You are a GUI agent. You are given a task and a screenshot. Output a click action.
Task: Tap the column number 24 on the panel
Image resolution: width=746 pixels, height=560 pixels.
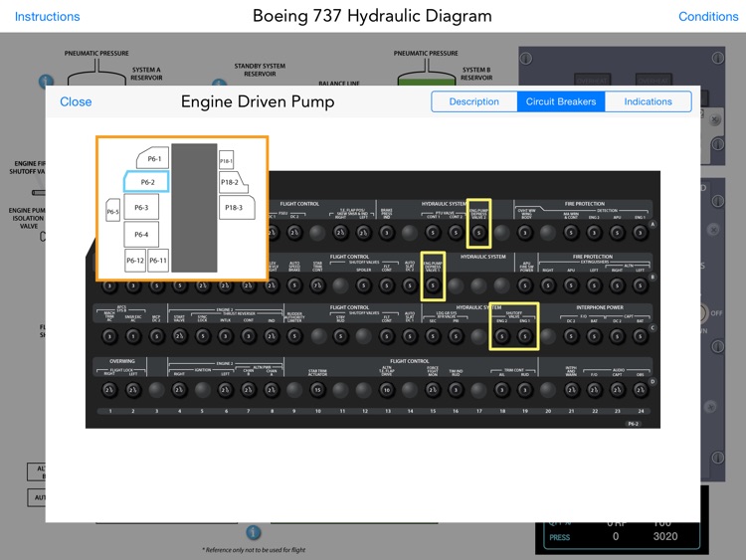(x=641, y=411)
